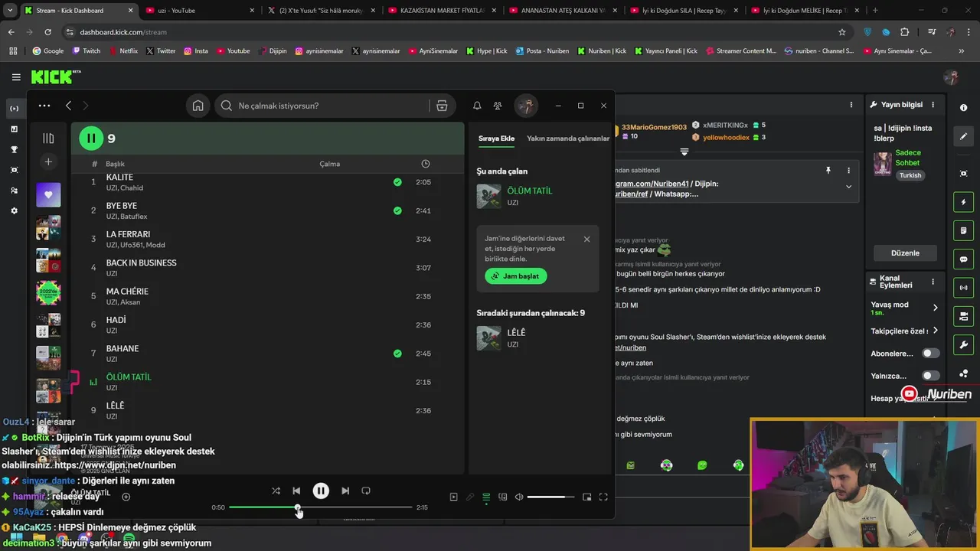The height and width of the screenshot is (551, 980).
Task: Open the Kick wrench settings icon
Action: 963,345
